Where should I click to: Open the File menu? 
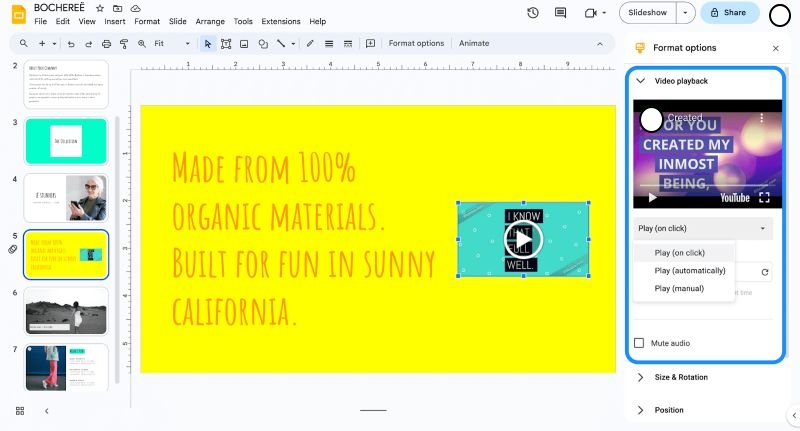pos(40,21)
